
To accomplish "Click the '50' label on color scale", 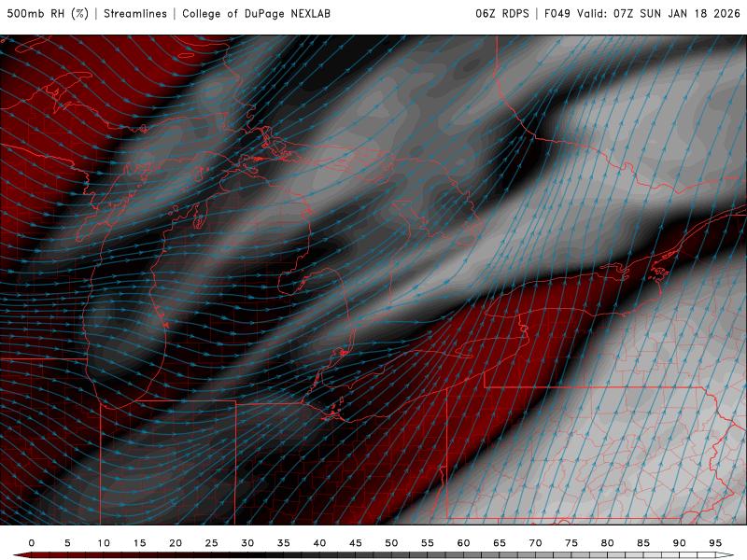I will [x=391, y=543].
